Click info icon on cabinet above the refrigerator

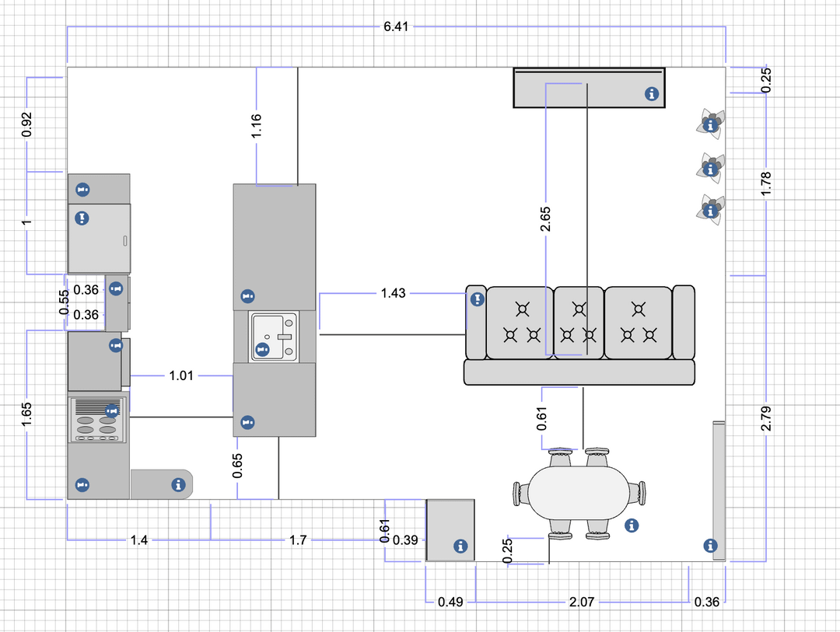(x=82, y=189)
